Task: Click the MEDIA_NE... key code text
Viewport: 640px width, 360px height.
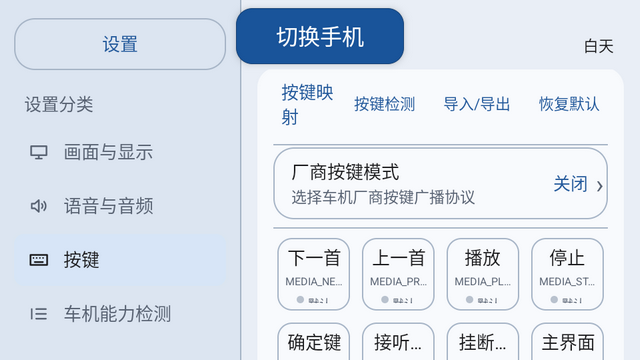Action: click(x=313, y=282)
